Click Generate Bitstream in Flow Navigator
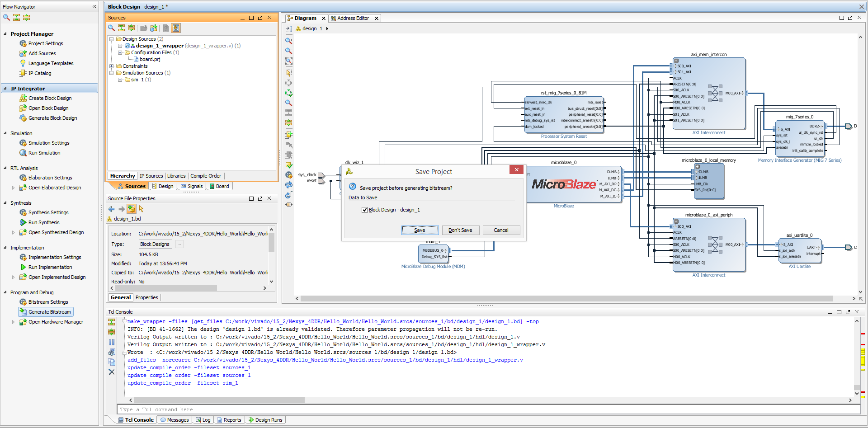The image size is (868, 428). coord(46,312)
